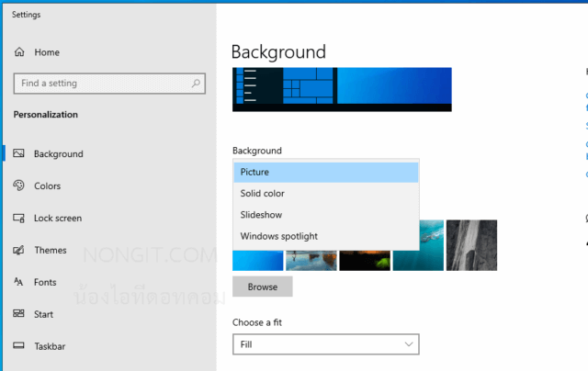The width and height of the screenshot is (588, 371).
Task: Open the Fonts settings
Action: click(45, 282)
